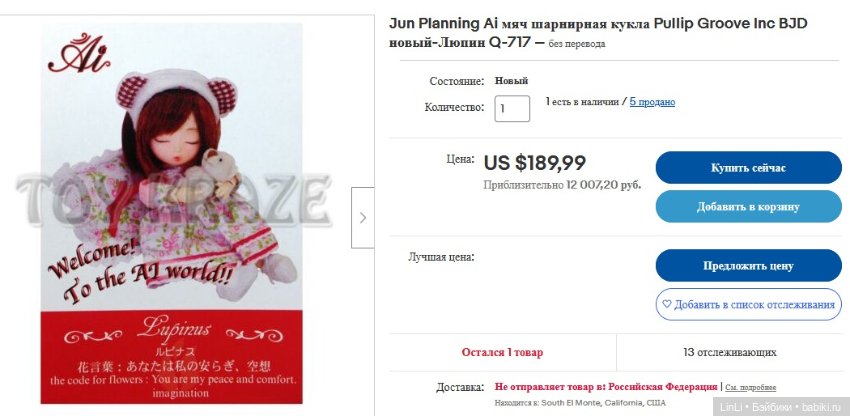Click the Ai logo on product image
Image resolution: width=850 pixels, height=416 pixels.
pyautogui.click(x=79, y=54)
